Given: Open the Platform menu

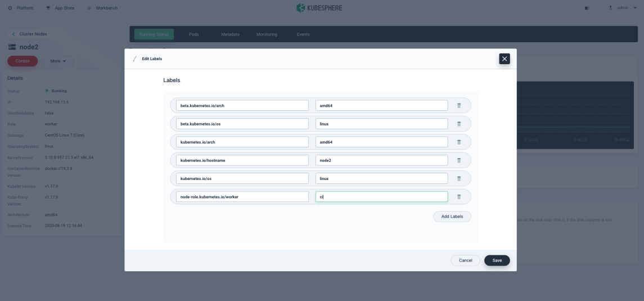Looking at the screenshot, I should (x=21, y=8).
